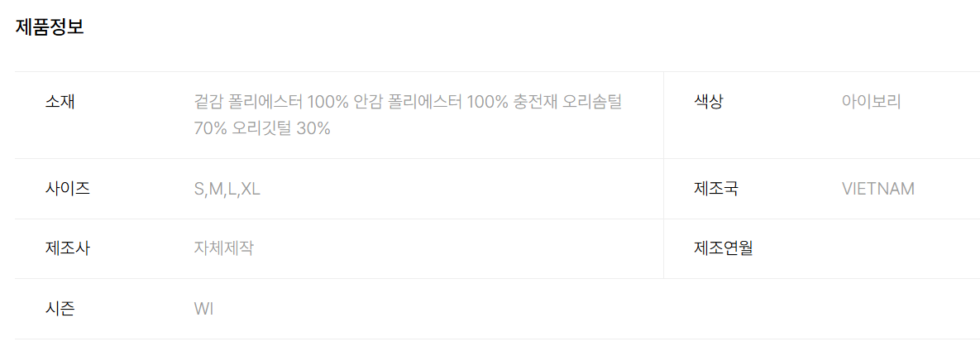Select the 색상 label
Viewport: 980px width, 356px height.
pyautogui.click(x=709, y=102)
